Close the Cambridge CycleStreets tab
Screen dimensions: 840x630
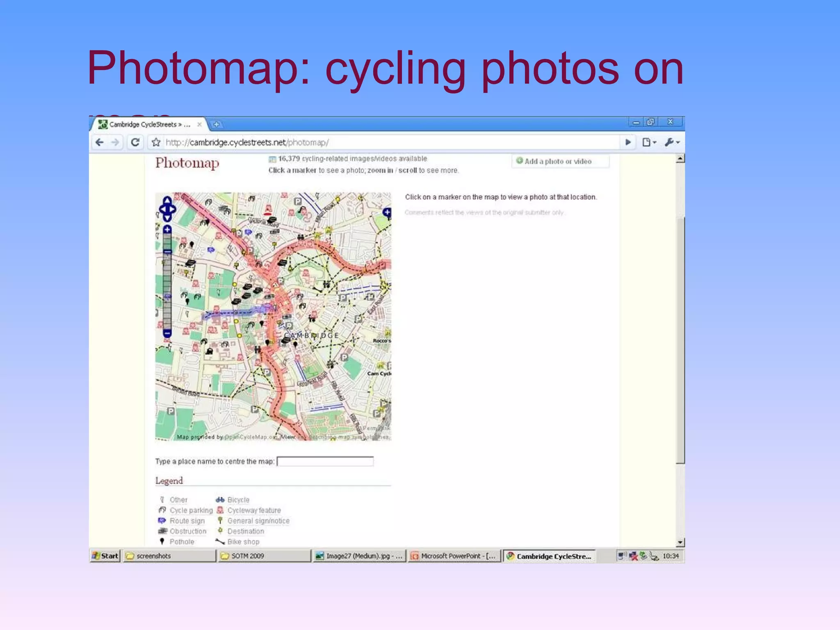click(x=199, y=124)
